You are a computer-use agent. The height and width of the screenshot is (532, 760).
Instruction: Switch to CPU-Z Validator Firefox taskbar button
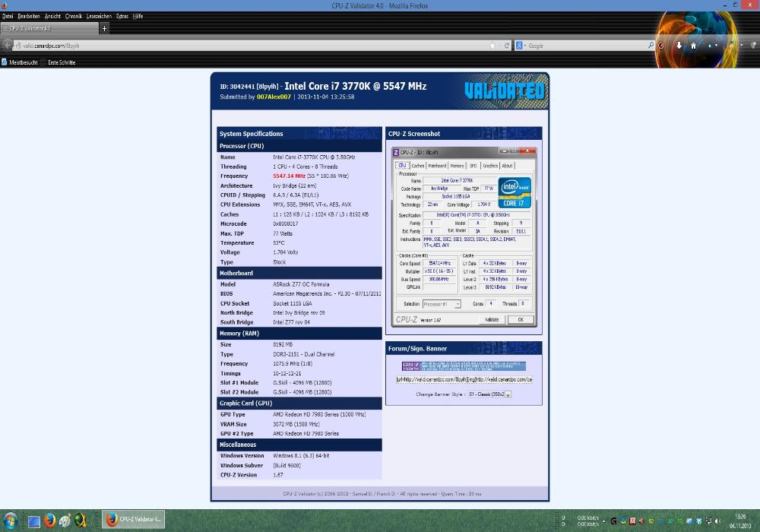click(x=133, y=519)
